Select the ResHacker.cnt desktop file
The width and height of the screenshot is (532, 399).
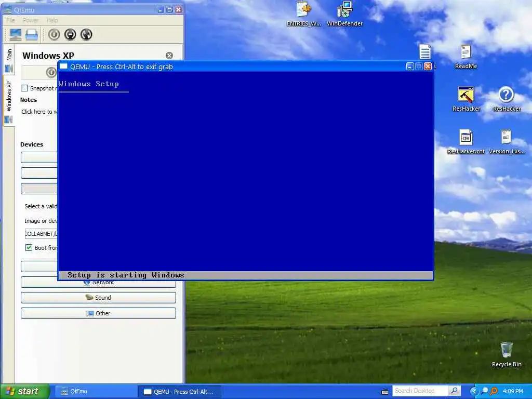pyautogui.click(x=466, y=142)
